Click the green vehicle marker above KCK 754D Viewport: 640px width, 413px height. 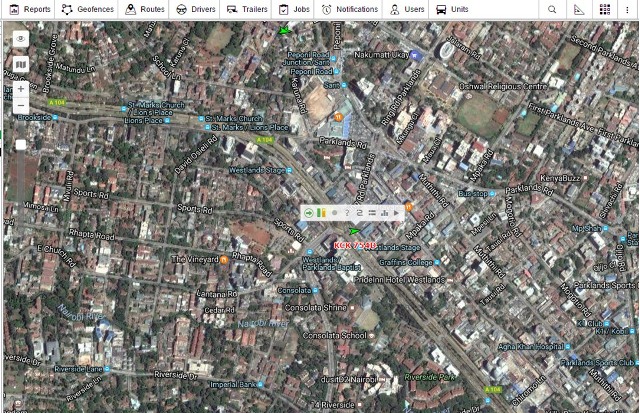tap(354, 231)
